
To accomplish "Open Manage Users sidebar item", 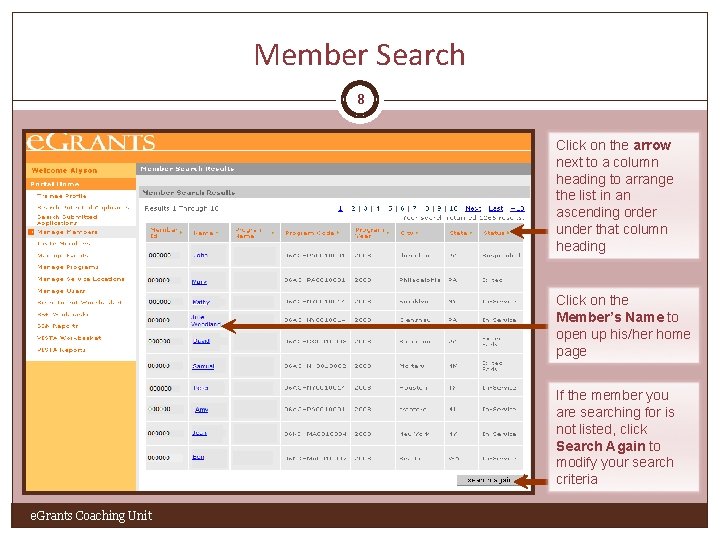I will click(x=61, y=291).
